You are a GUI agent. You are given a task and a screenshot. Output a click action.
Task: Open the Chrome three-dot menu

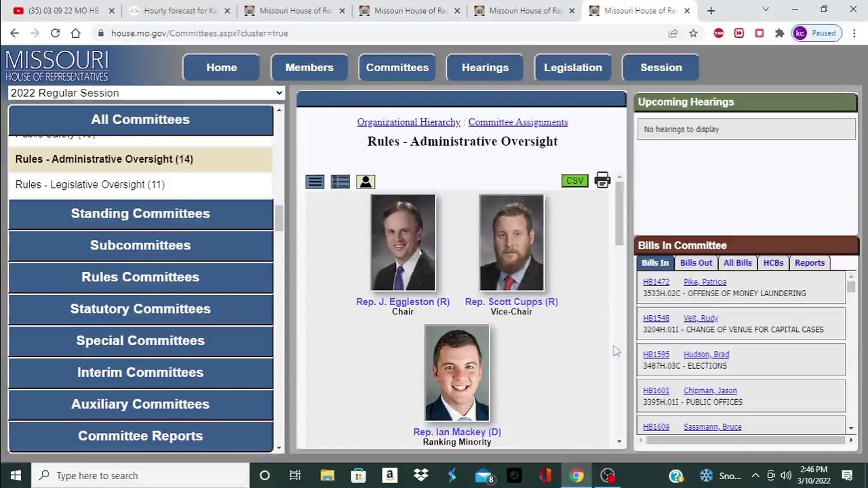click(854, 33)
